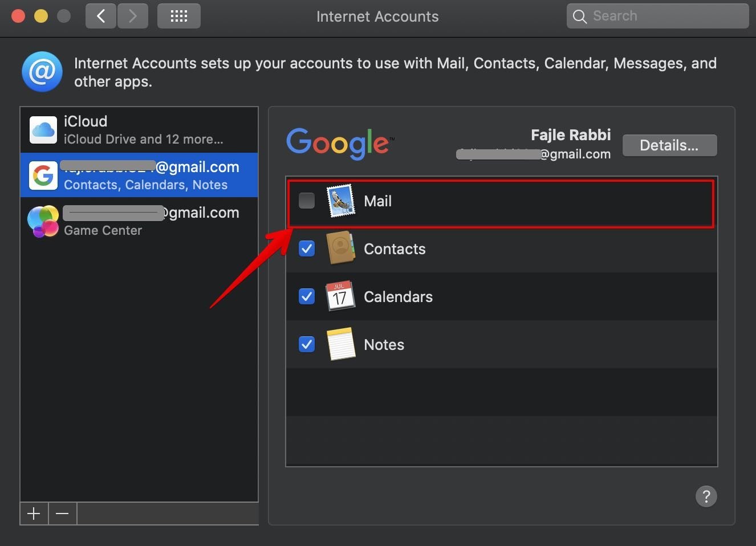The width and height of the screenshot is (756, 546).
Task: Open the Mail app stamp icon
Action: [341, 201]
